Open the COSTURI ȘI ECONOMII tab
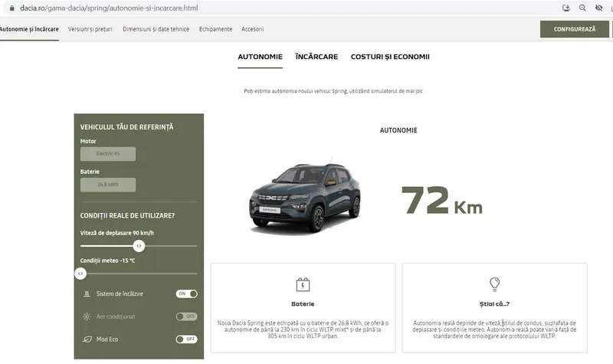 (x=390, y=57)
